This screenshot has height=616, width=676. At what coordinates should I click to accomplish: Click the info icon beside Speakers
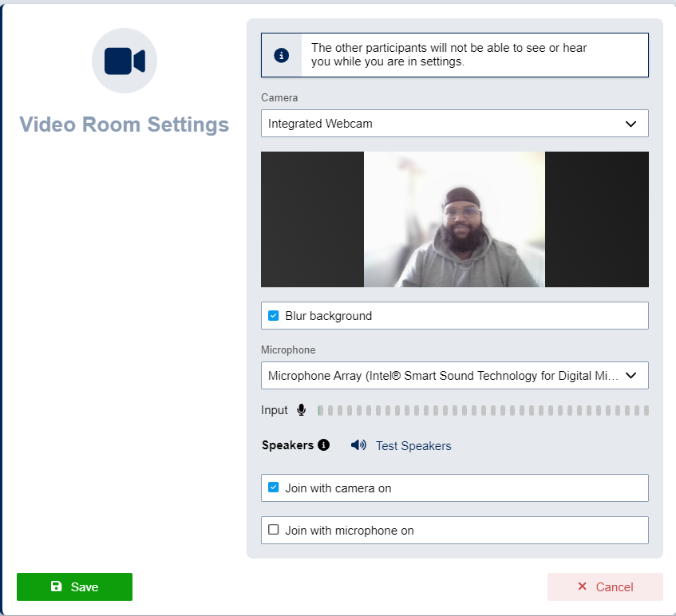[x=323, y=445]
